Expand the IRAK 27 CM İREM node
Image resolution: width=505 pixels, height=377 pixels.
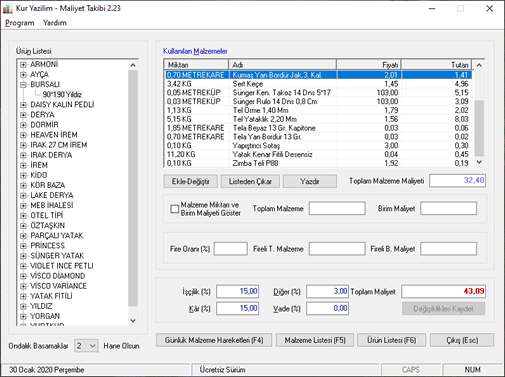[x=23, y=145]
